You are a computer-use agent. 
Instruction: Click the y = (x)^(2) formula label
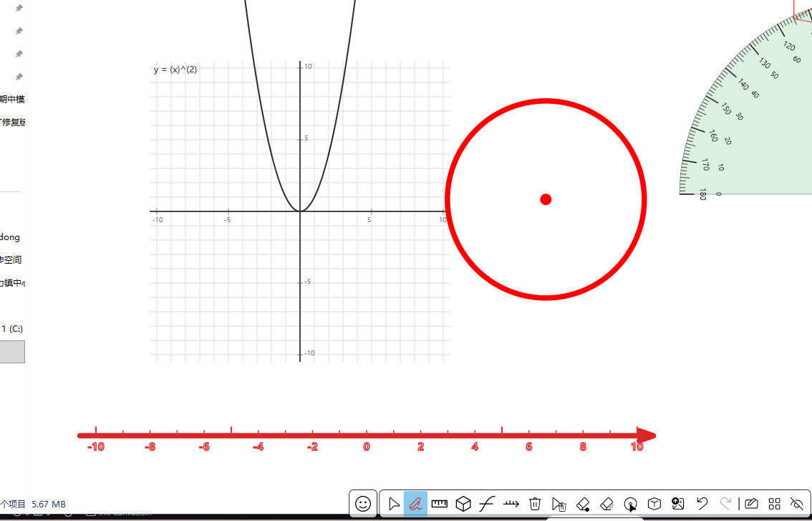pos(175,70)
